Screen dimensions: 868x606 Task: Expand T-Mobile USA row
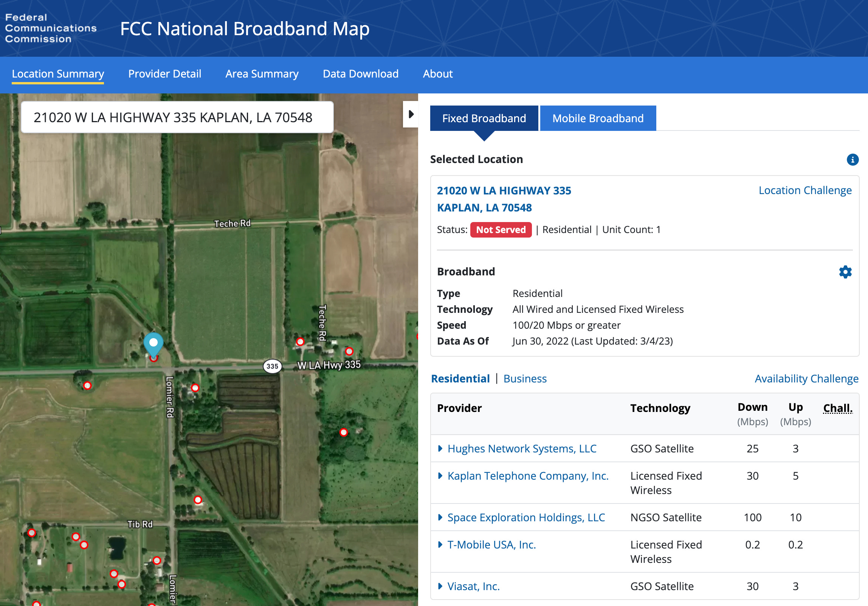coord(440,545)
